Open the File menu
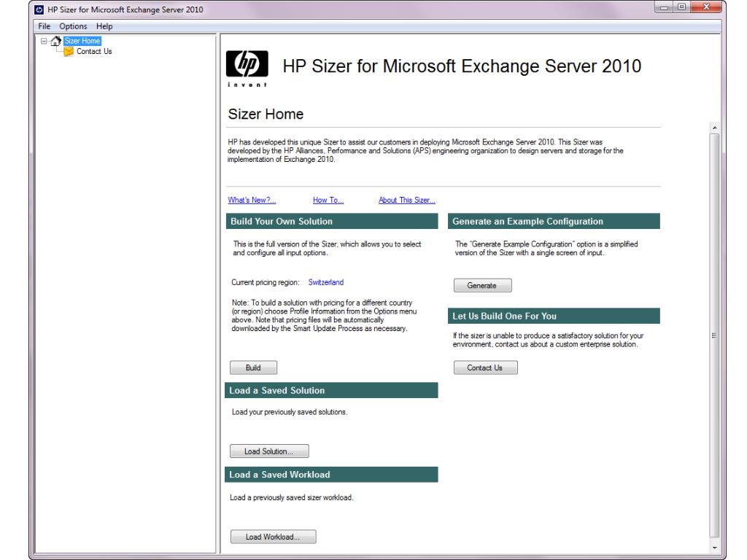Screen dimensions: 747x560 [44, 26]
